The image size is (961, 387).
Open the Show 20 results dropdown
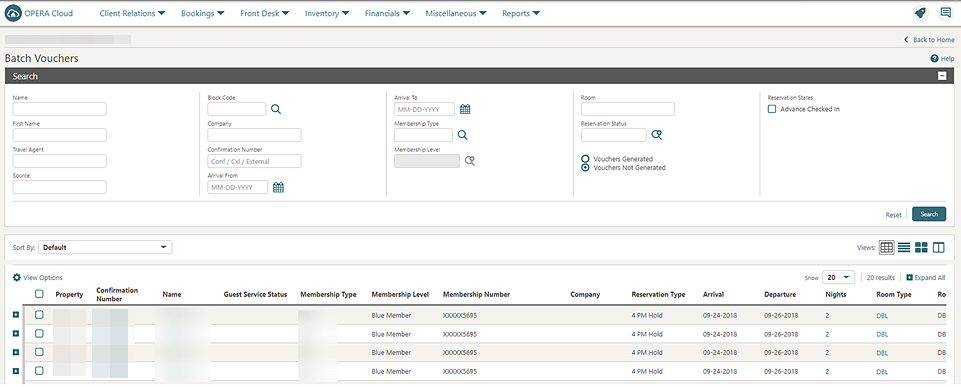point(838,277)
